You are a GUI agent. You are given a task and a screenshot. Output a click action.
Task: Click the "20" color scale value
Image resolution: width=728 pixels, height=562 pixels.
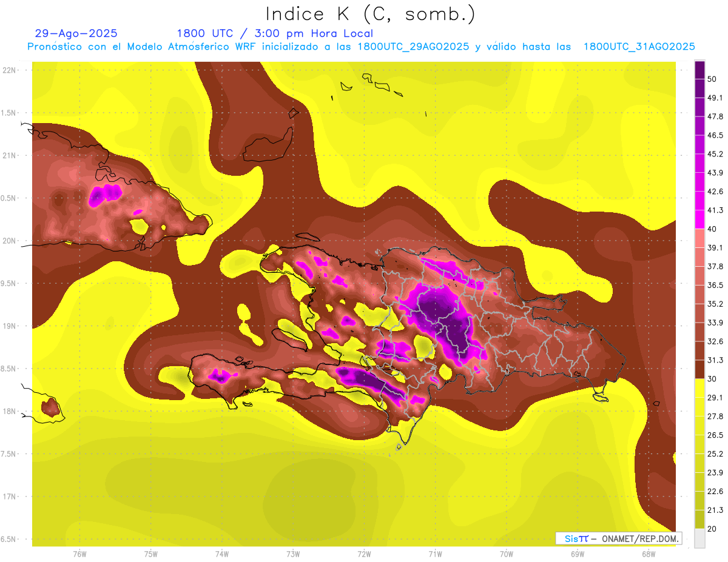pos(713,529)
